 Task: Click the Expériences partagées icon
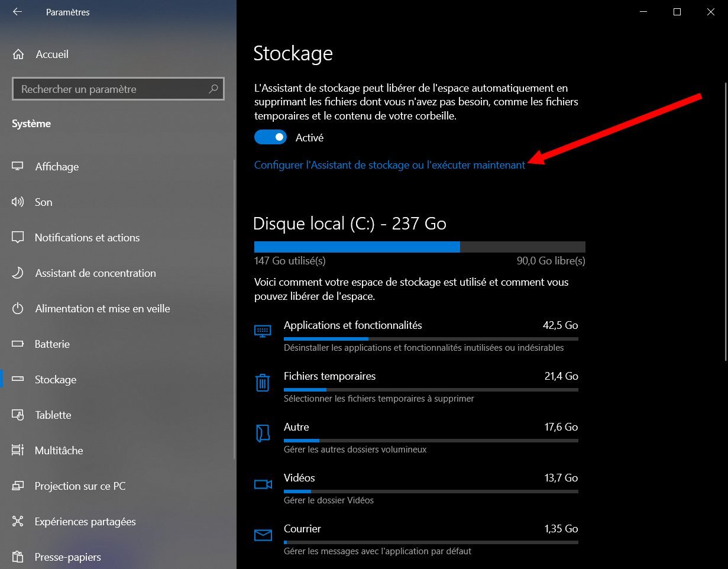click(x=18, y=521)
